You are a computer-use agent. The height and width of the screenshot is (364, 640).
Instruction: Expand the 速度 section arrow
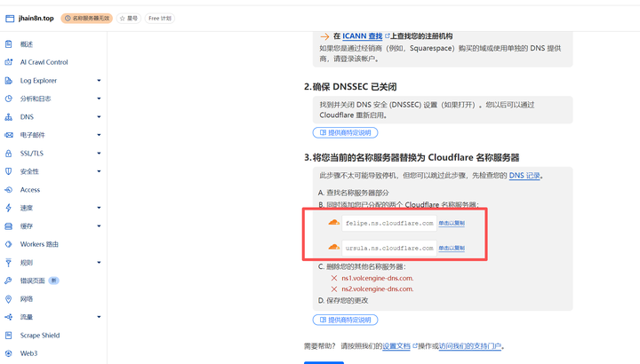point(99,208)
